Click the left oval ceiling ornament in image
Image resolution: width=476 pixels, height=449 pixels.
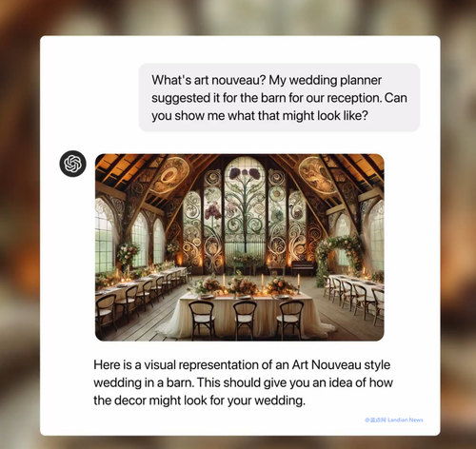tap(170, 175)
